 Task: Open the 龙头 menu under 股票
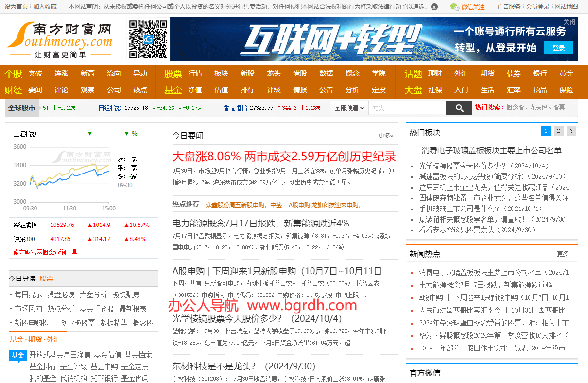pos(274,73)
